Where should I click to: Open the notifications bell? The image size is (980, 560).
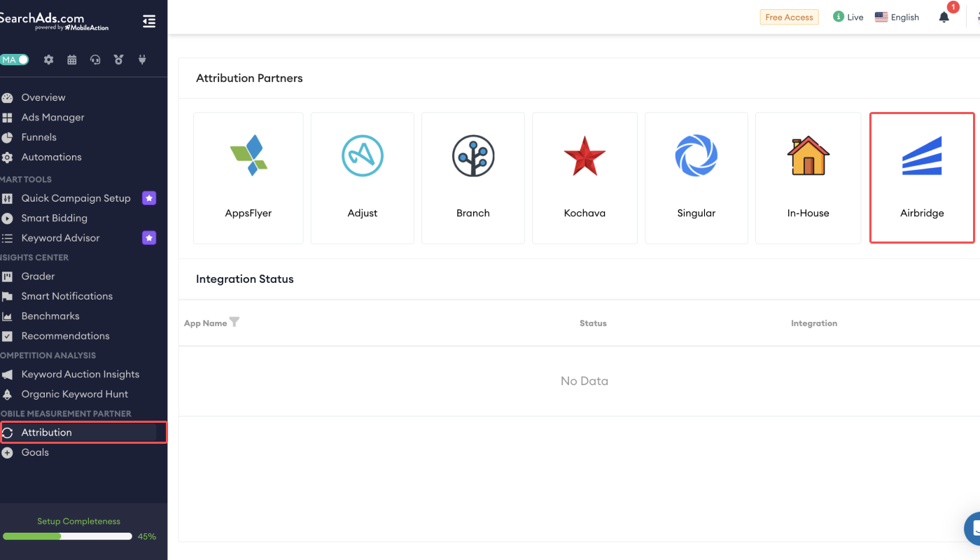tap(944, 17)
